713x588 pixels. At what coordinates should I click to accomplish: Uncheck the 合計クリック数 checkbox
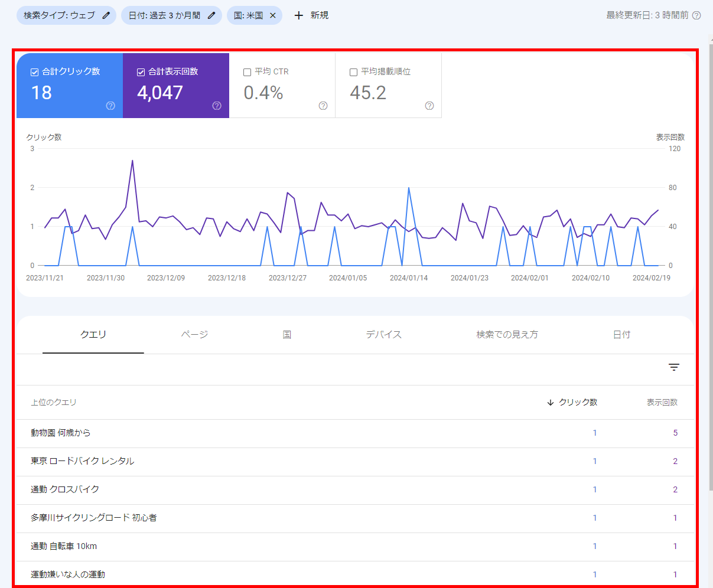coord(34,72)
